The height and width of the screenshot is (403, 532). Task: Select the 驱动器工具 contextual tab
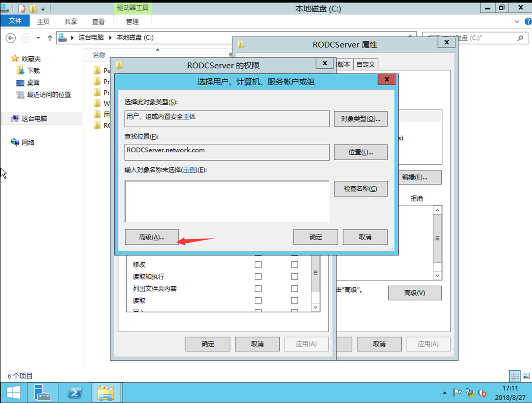click(133, 8)
